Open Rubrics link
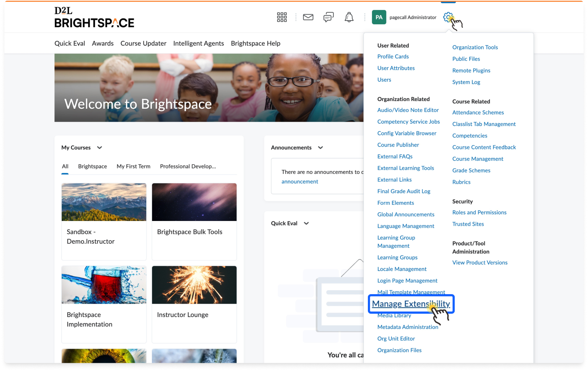 click(461, 182)
